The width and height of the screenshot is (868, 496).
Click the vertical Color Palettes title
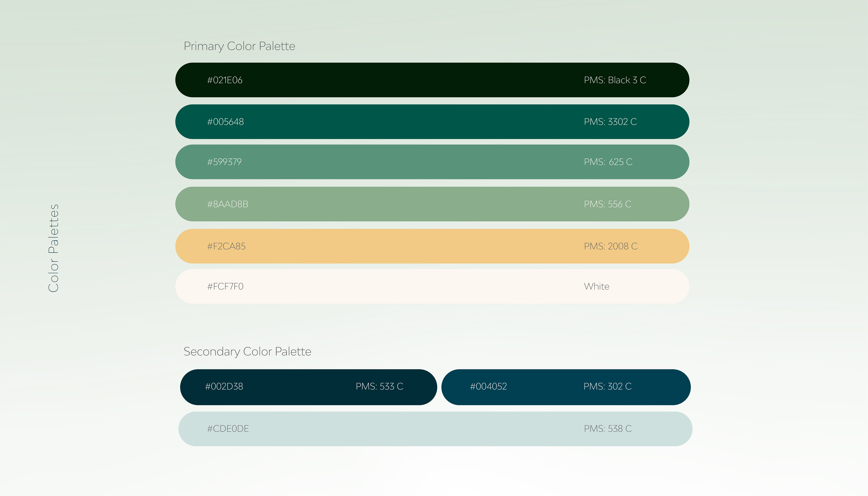[x=54, y=248]
